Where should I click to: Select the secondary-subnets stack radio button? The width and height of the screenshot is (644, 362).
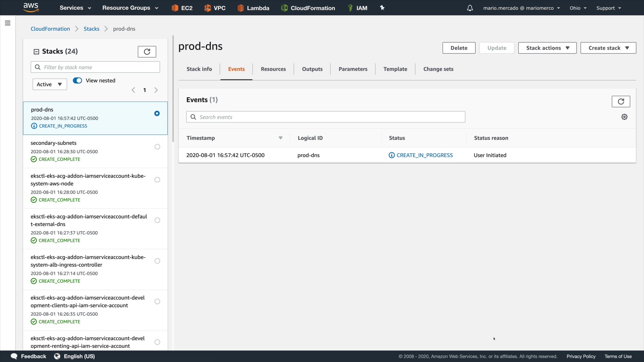click(x=157, y=147)
